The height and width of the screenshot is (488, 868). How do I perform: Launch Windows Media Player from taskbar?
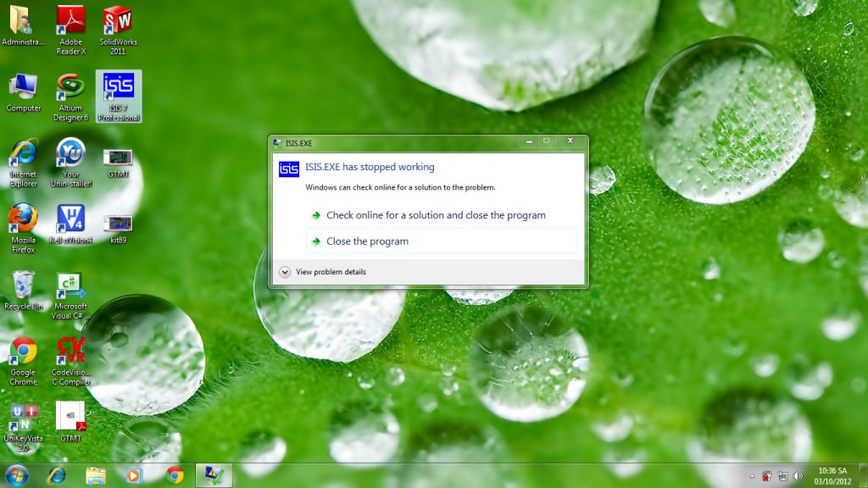pos(134,476)
